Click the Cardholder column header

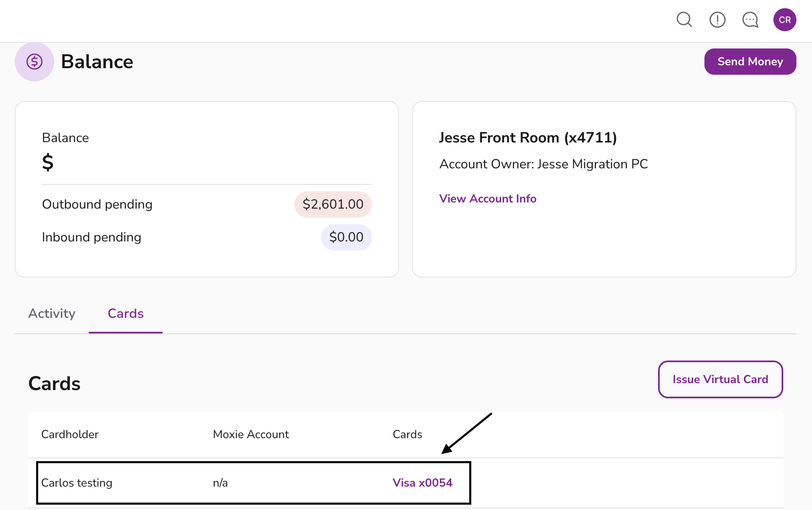tap(70, 434)
